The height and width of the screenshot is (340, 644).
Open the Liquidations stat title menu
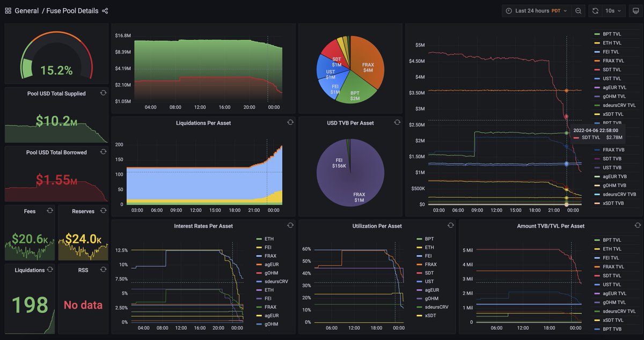[x=30, y=270]
